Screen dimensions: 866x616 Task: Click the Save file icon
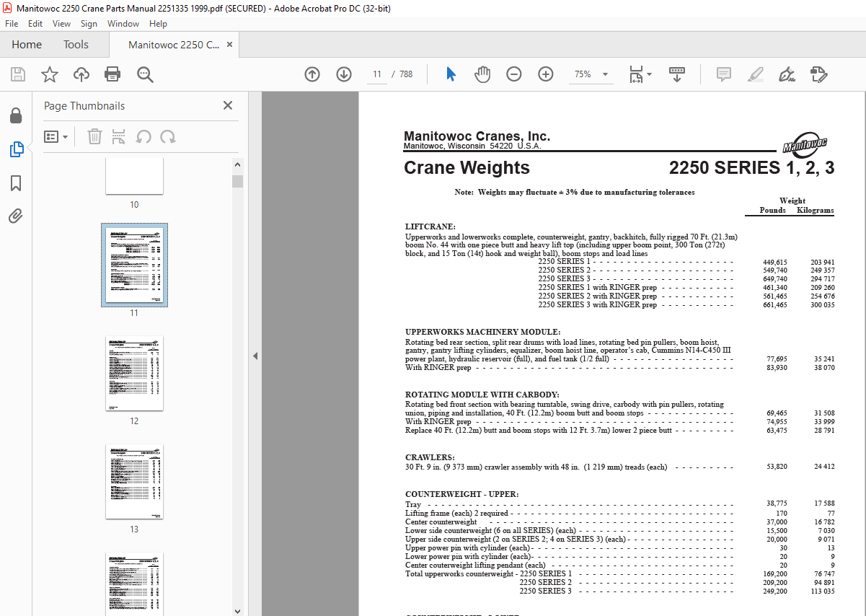pyautogui.click(x=18, y=74)
